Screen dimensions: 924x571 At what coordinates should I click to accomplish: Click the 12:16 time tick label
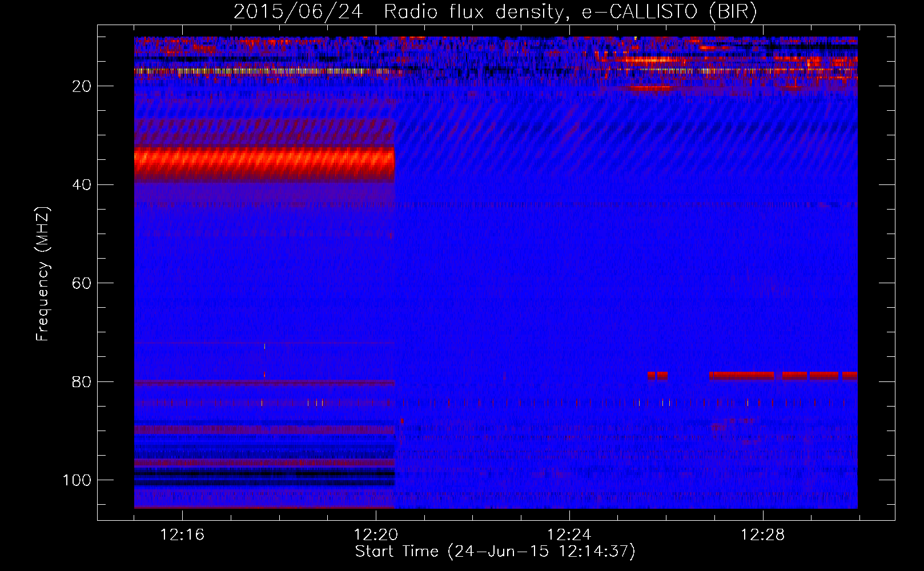[182, 535]
